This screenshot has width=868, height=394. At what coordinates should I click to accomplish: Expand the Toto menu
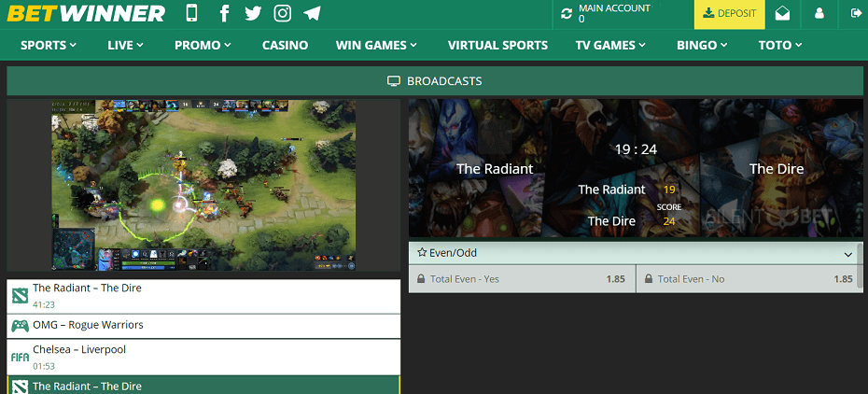tap(780, 46)
